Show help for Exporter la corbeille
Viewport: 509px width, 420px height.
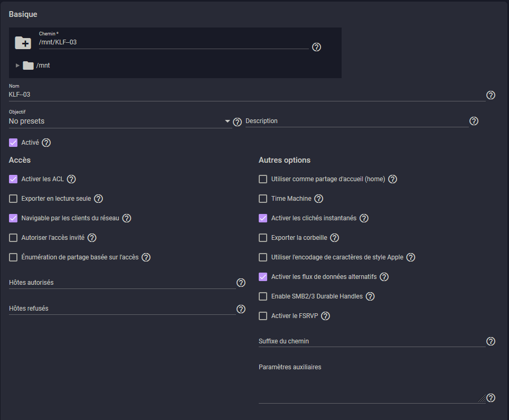pos(334,238)
